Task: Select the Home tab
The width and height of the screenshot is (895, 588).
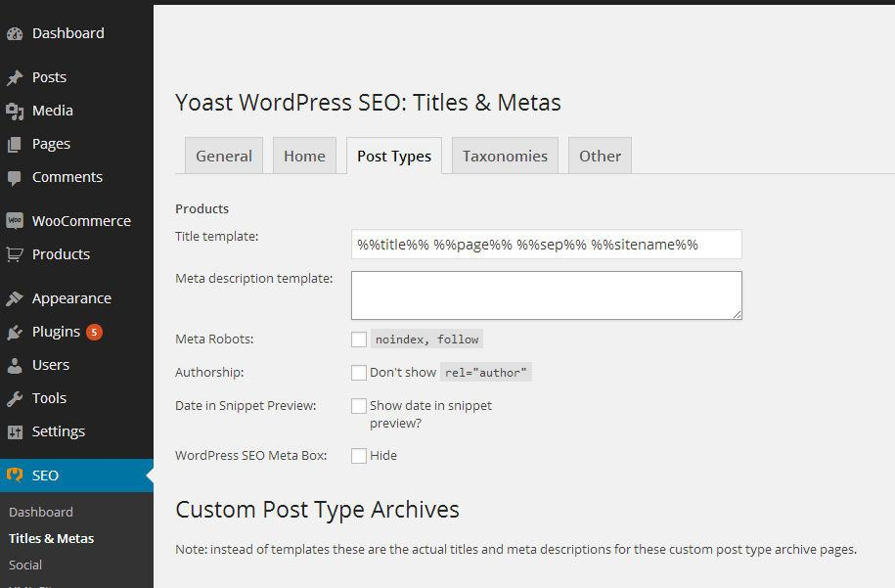Action: (304, 157)
